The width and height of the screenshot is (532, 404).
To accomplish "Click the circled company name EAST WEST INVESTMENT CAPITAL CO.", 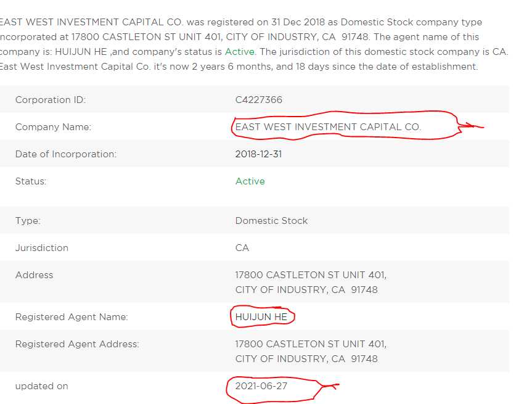I will coord(328,127).
